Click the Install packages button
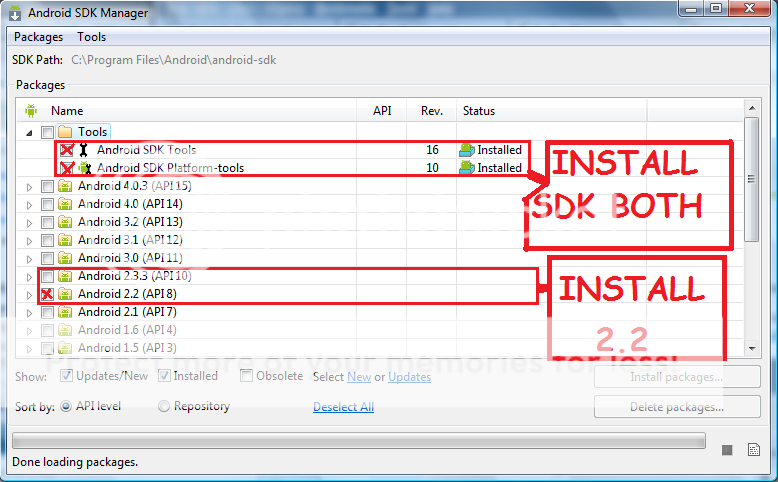Screen dimensions: 778x482 coord(677,377)
